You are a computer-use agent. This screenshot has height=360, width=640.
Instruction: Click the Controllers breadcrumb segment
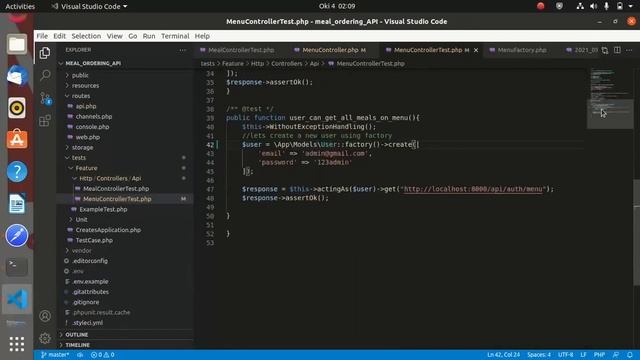point(287,64)
